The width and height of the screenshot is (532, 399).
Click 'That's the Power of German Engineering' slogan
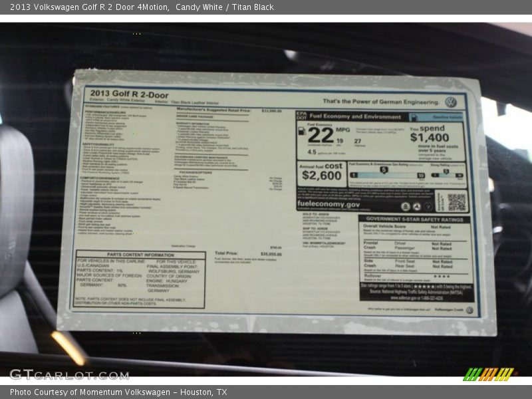pos(380,102)
